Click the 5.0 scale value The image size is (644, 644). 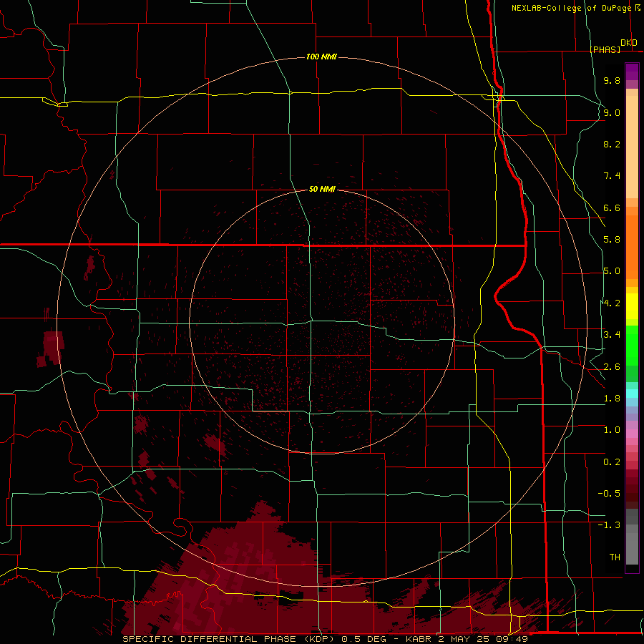click(612, 271)
